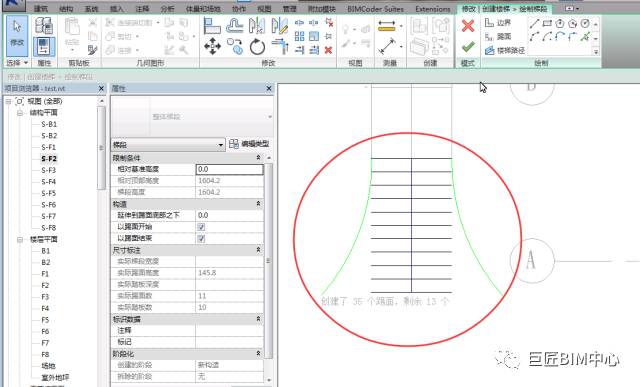Close the 属性 properties panel
Screen dimensions: 640x387
point(269,88)
